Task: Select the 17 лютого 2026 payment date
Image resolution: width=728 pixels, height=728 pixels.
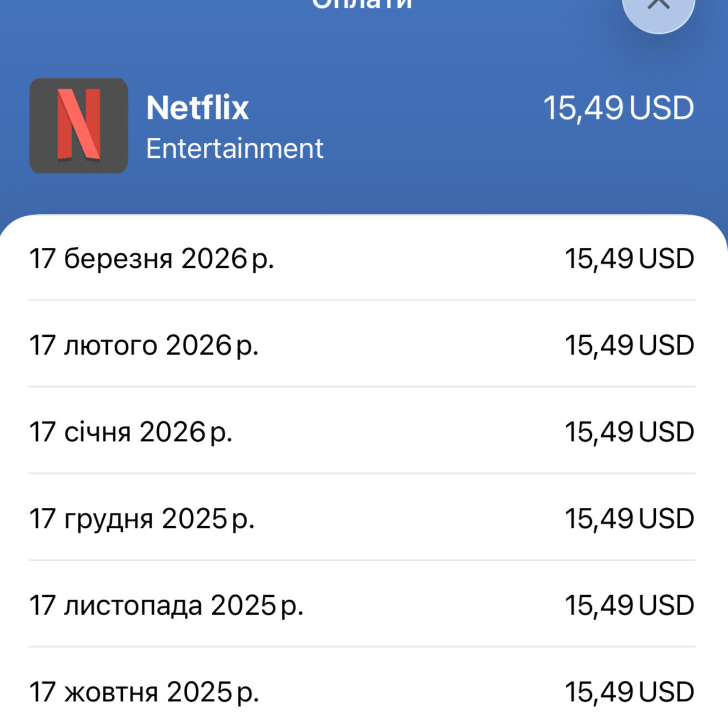Action: [143, 346]
